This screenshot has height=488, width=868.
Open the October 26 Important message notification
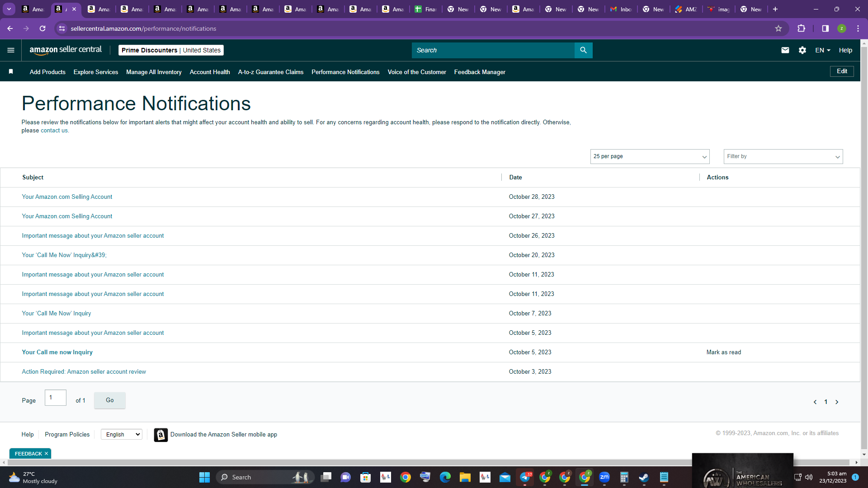[93, 236]
